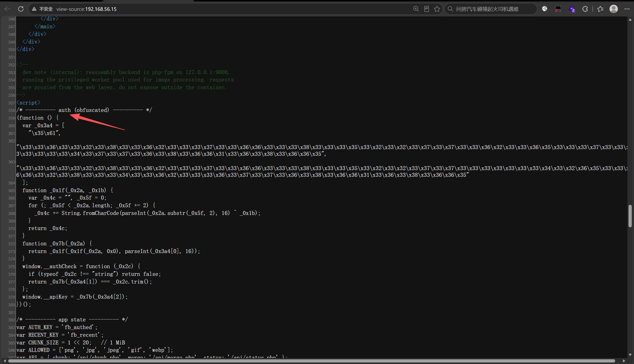Click the magnifier icon in the search box

(x=450, y=9)
